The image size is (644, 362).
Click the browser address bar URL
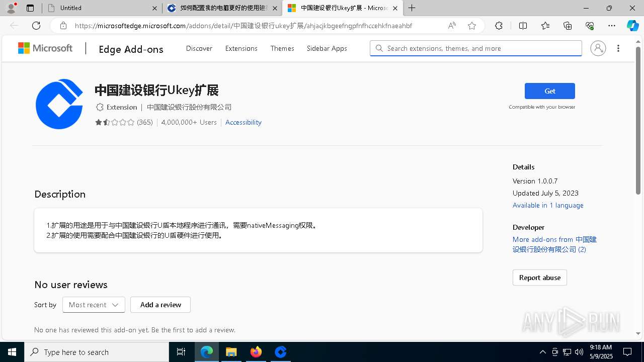pyautogui.click(x=244, y=26)
